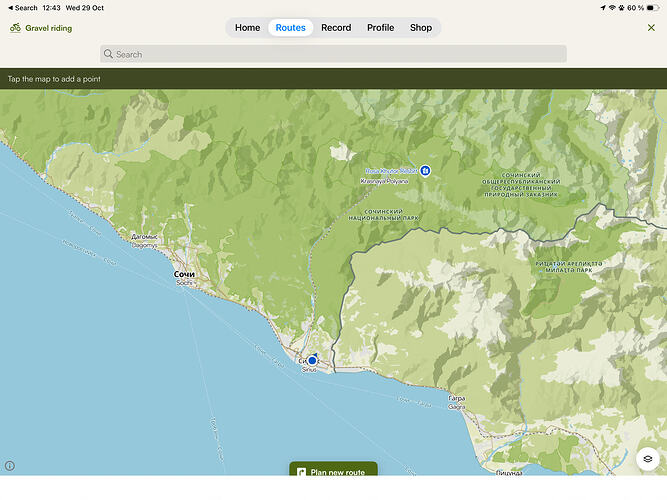
Task: Close the route planner with X
Action: point(651,28)
